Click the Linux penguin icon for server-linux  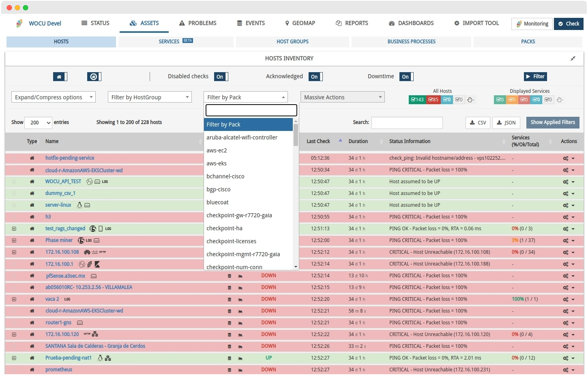point(79,205)
